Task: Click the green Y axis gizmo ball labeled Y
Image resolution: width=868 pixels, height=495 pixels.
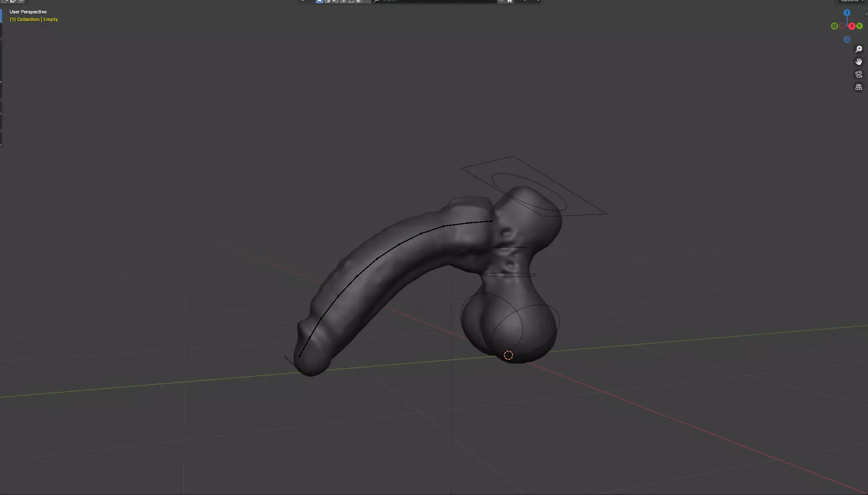Action: point(859,26)
